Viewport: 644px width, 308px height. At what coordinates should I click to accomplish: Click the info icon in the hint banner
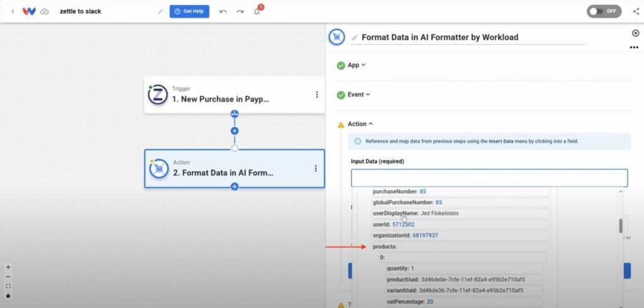(x=358, y=141)
